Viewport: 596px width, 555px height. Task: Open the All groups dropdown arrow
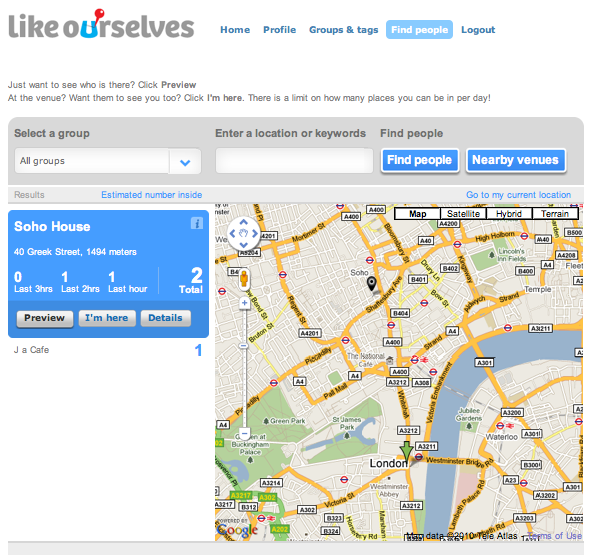click(x=185, y=162)
